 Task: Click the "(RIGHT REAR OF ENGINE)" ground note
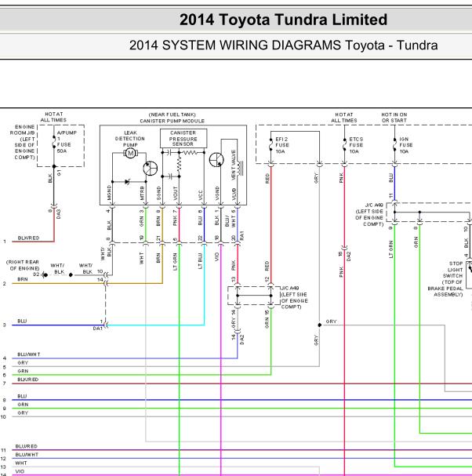coord(23,265)
